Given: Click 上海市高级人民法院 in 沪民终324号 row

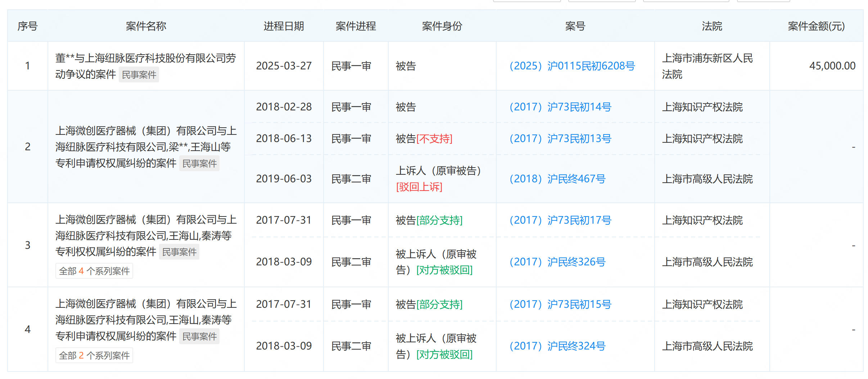Looking at the screenshot, I should tap(707, 346).
